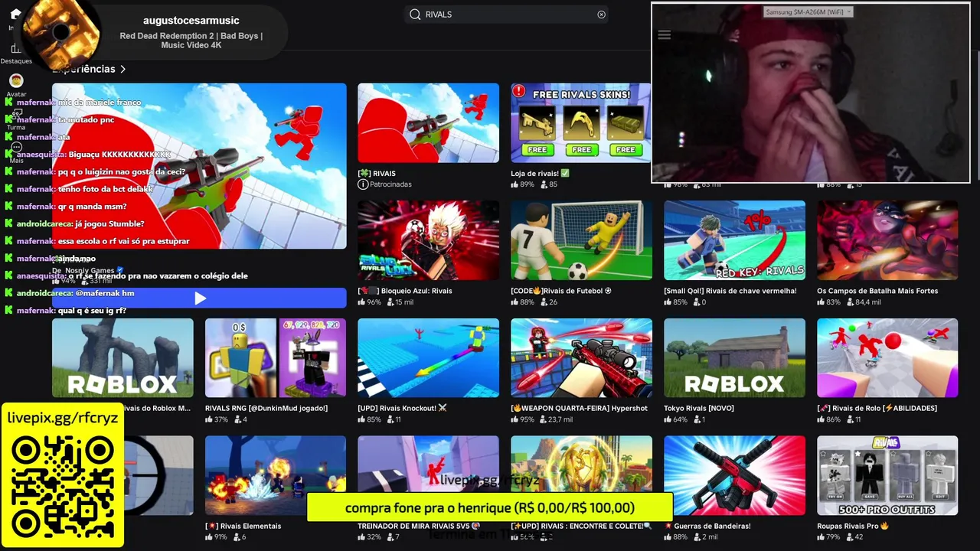
Task: Open Guerras de Bandeiras thumbnail
Action: click(x=734, y=475)
